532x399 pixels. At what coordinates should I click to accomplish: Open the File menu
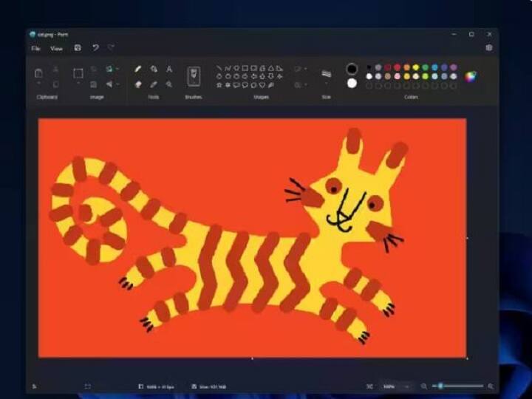35,49
